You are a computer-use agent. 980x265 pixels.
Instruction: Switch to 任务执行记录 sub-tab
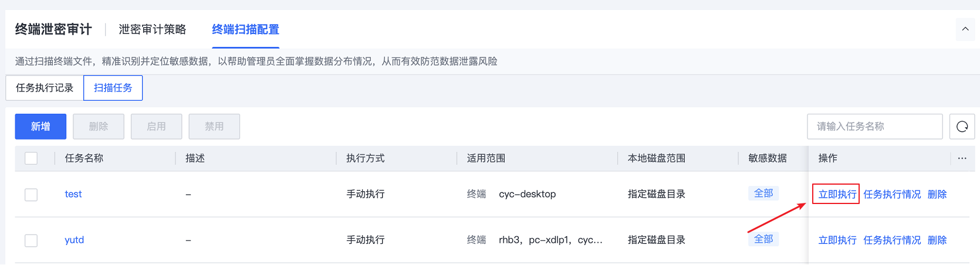click(x=45, y=88)
